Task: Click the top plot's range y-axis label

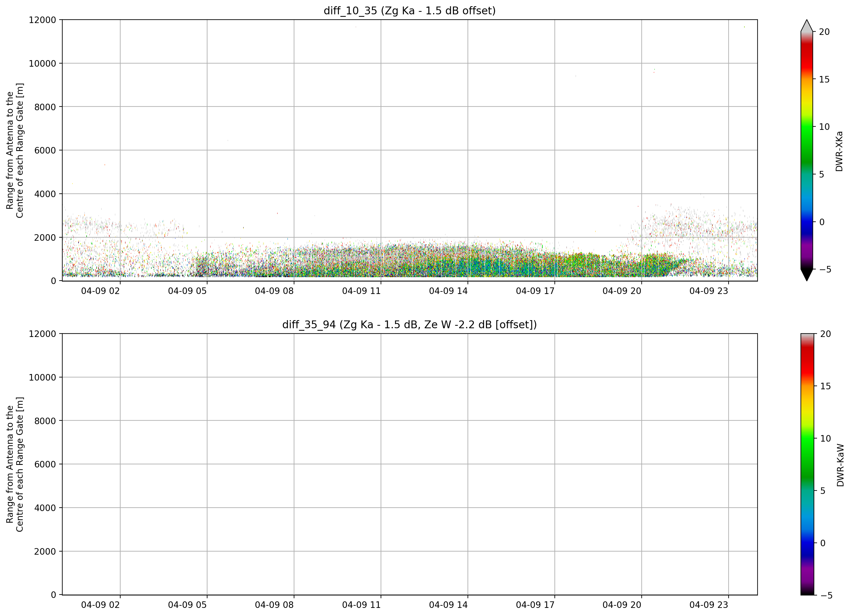Action: 15,150
